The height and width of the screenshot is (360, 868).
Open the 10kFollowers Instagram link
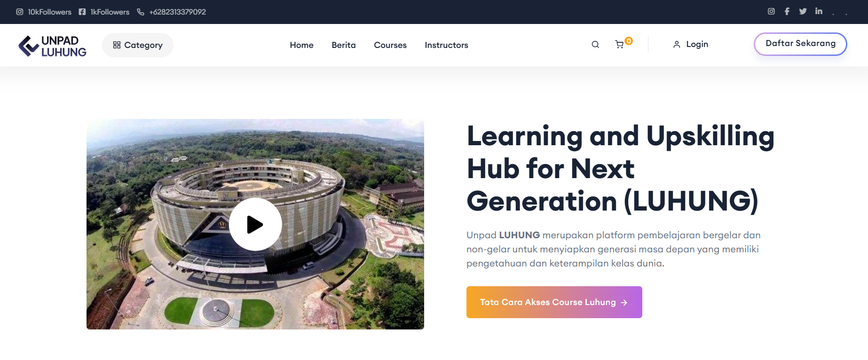click(x=44, y=12)
